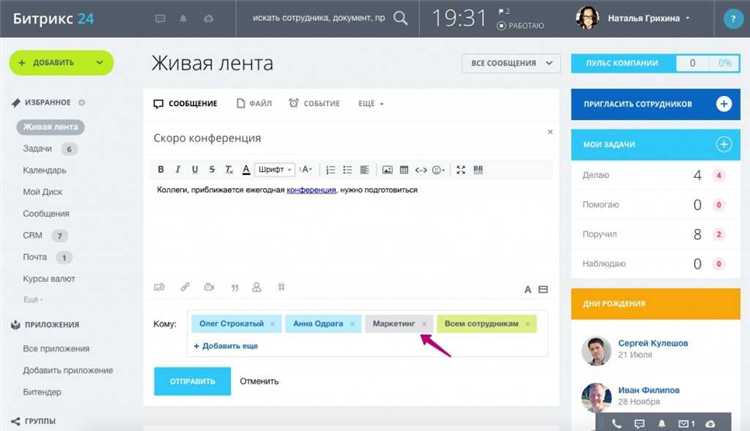This screenshot has height=431, width=750.
Task: Open the Еще tab dropdown
Action: point(371,103)
